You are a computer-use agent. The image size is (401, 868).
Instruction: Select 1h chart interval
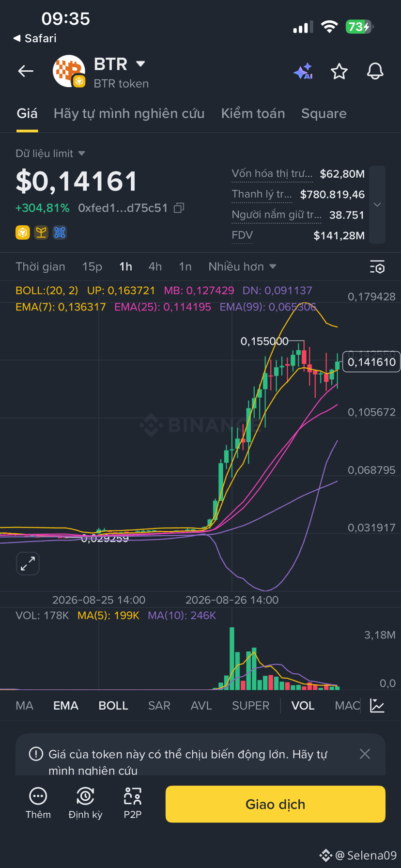125,266
